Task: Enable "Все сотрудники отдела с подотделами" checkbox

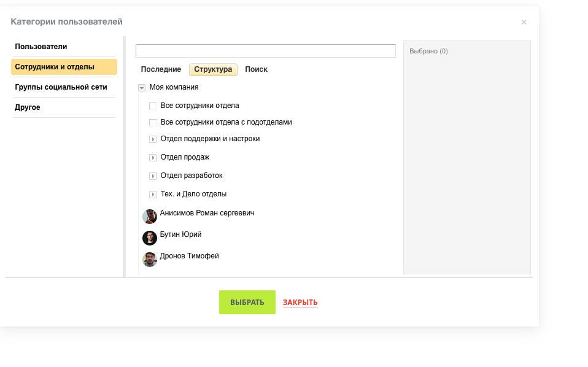Action: pyautogui.click(x=153, y=123)
